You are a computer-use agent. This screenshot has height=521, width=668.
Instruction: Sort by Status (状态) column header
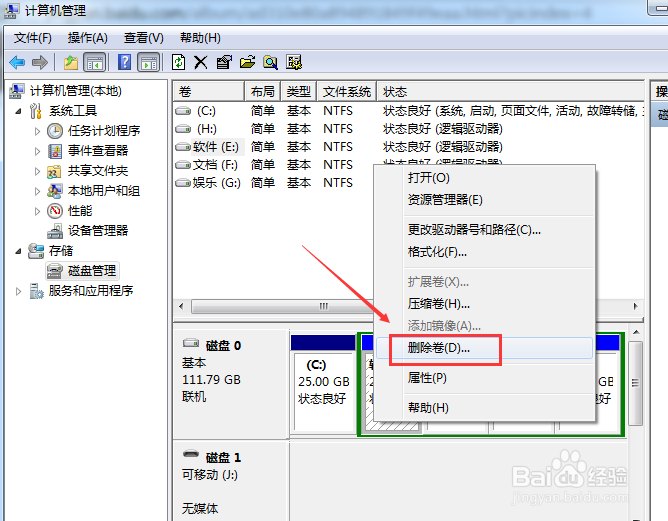tap(510, 91)
